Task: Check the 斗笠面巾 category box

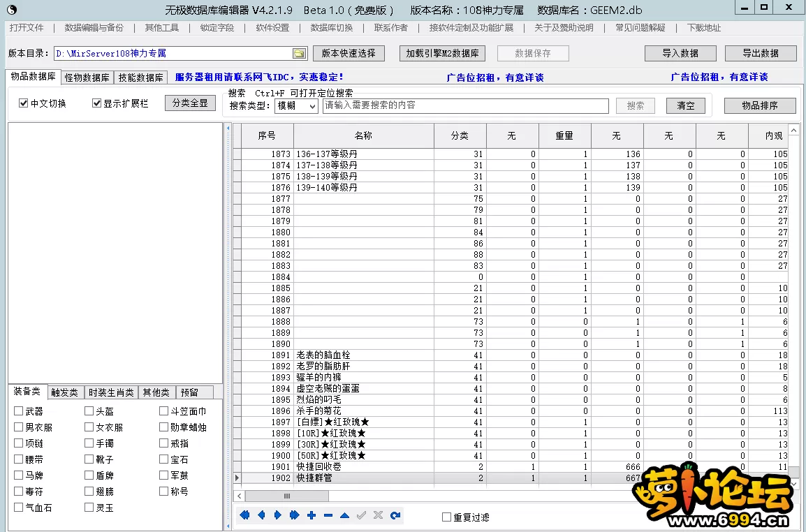Action: pos(163,411)
